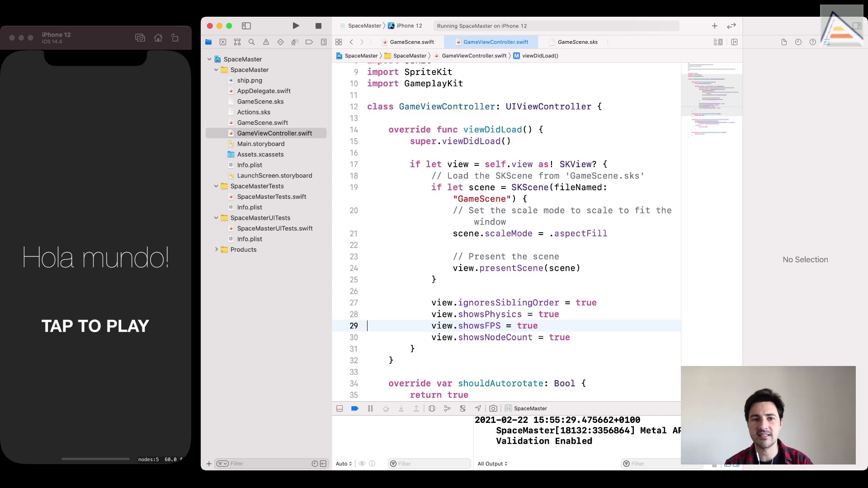Pause program execution
The image size is (868, 488).
(370, 408)
